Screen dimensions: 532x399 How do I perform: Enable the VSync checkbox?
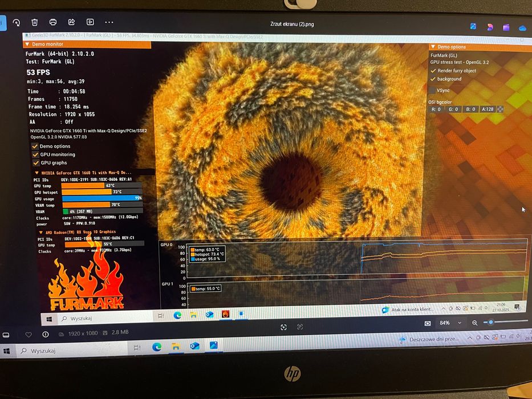pyautogui.click(x=432, y=90)
